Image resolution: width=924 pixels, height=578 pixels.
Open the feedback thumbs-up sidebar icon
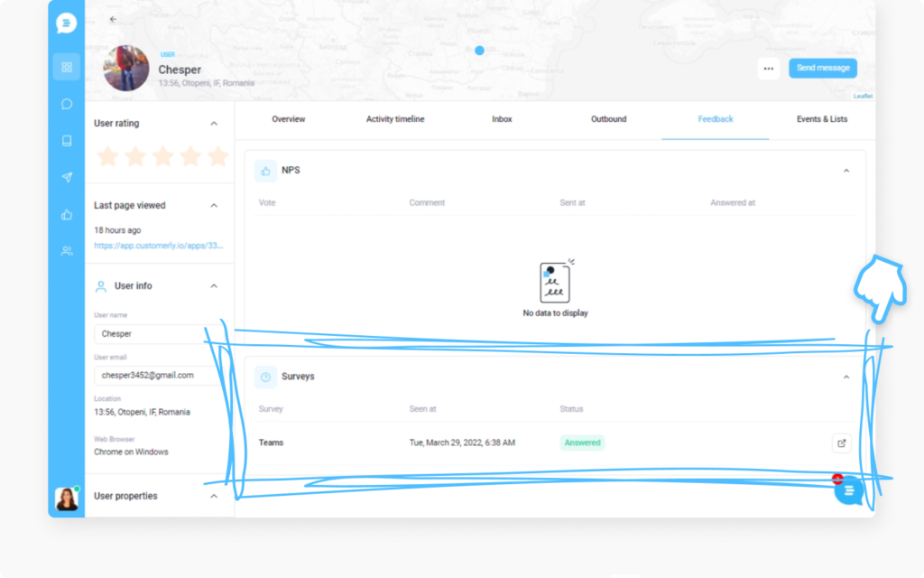click(67, 214)
